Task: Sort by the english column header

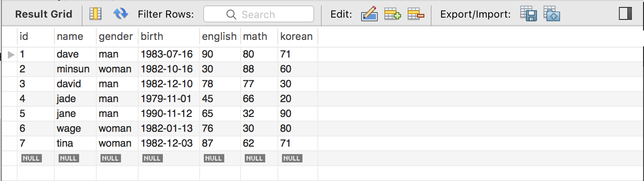Action: (x=220, y=36)
